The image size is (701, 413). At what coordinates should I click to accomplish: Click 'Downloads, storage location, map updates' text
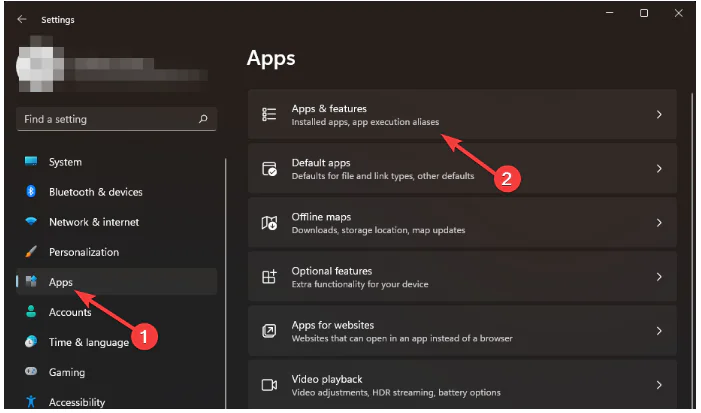pyautogui.click(x=378, y=230)
